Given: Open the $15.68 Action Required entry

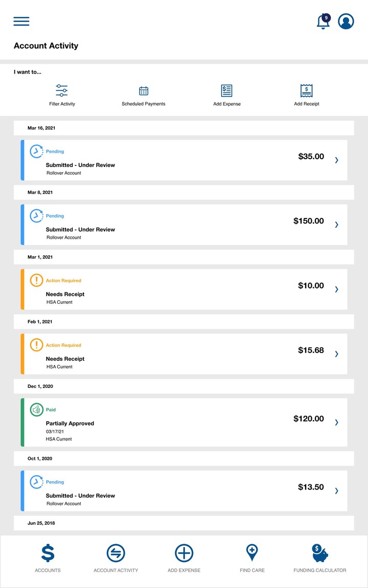Looking at the screenshot, I should [336, 354].
